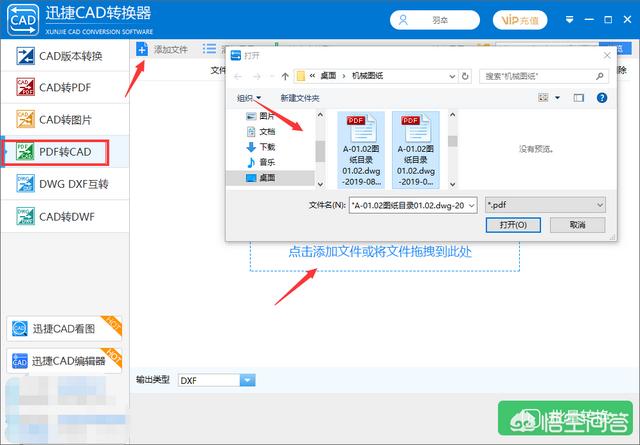
Task: Click the 打开(O) button
Action: tap(513, 225)
